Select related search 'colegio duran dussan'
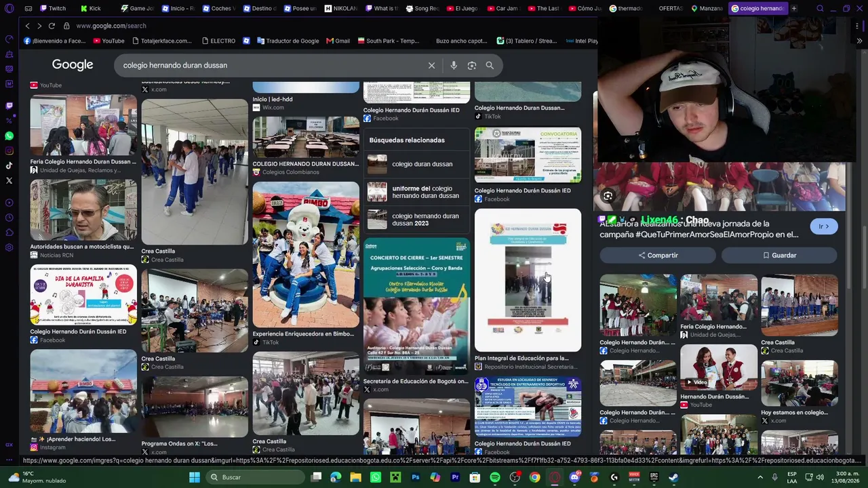This screenshot has height=488, width=868. (x=416, y=164)
